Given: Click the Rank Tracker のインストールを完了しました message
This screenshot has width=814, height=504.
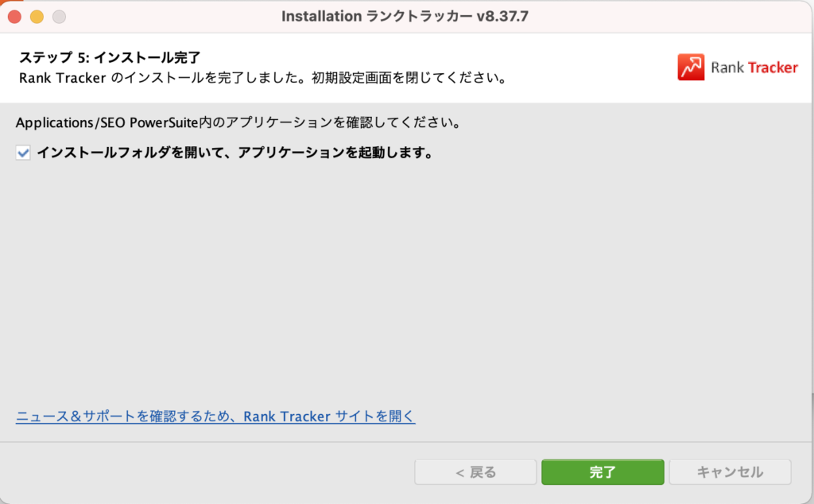Looking at the screenshot, I should click(x=262, y=78).
